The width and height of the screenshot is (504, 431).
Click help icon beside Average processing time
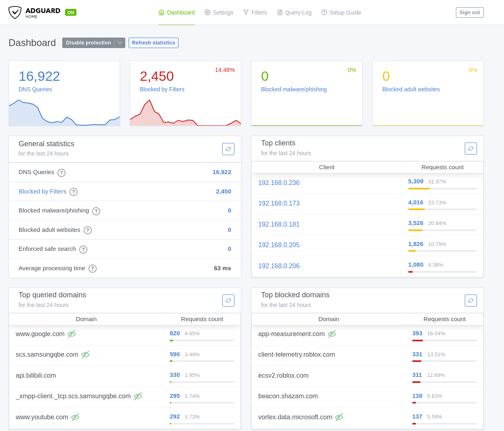pos(93,269)
